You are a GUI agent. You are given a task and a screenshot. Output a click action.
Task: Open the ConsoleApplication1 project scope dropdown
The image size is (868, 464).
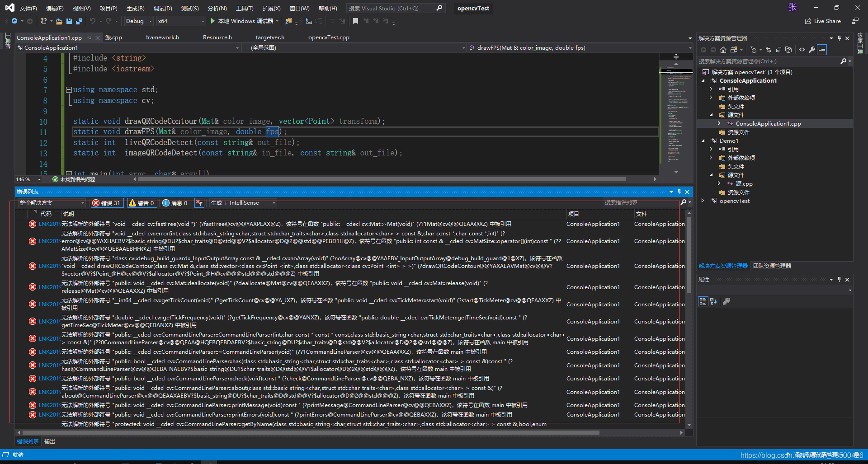tap(127, 47)
